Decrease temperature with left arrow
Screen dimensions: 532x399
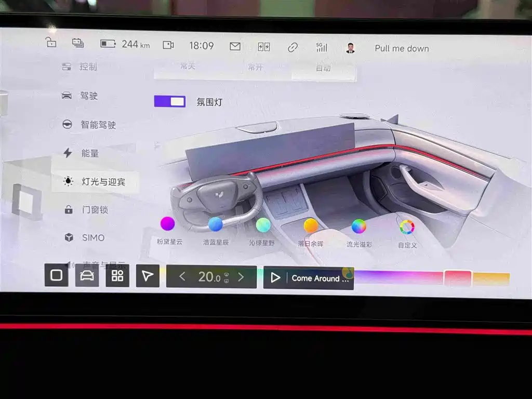coord(182,276)
